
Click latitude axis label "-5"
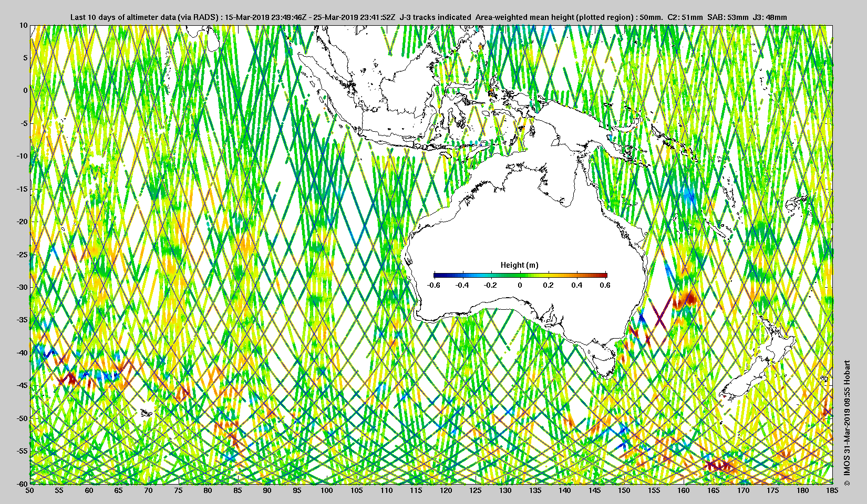[24, 123]
